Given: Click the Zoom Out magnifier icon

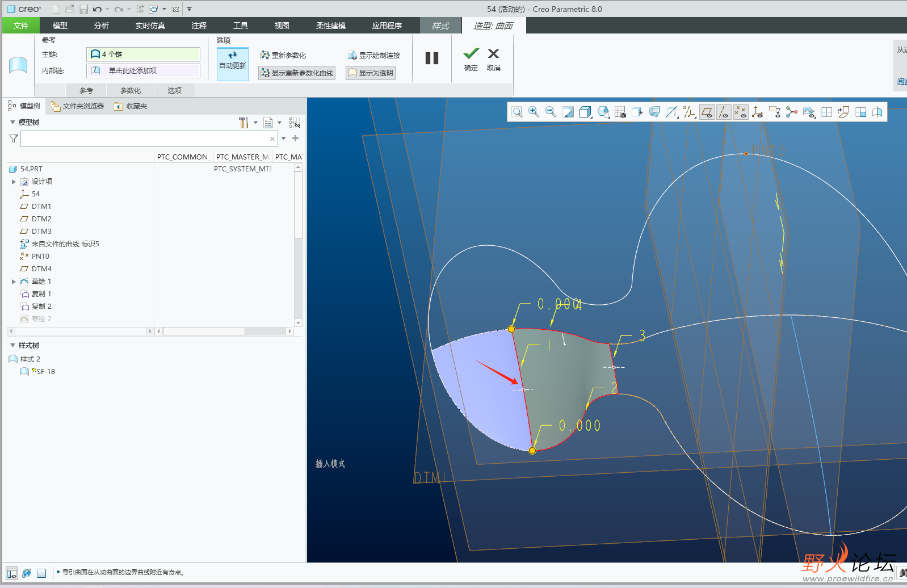Looking at the screenshot, I should point(551,112).
